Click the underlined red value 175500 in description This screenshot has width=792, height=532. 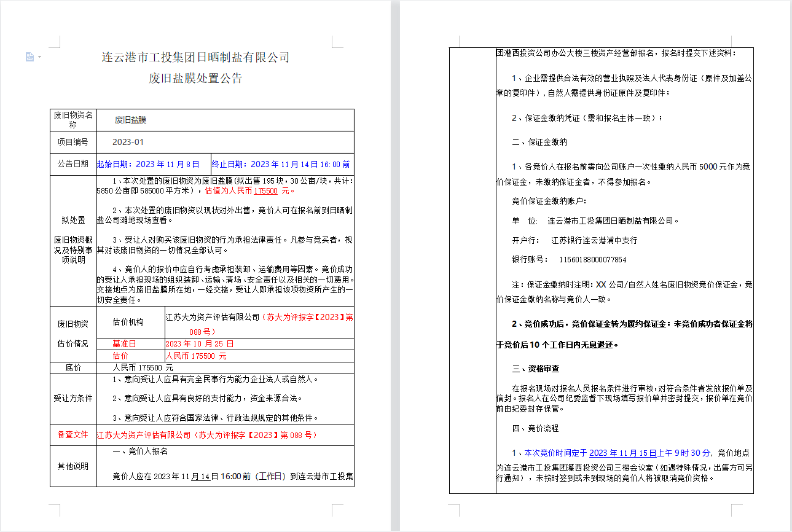266,190
